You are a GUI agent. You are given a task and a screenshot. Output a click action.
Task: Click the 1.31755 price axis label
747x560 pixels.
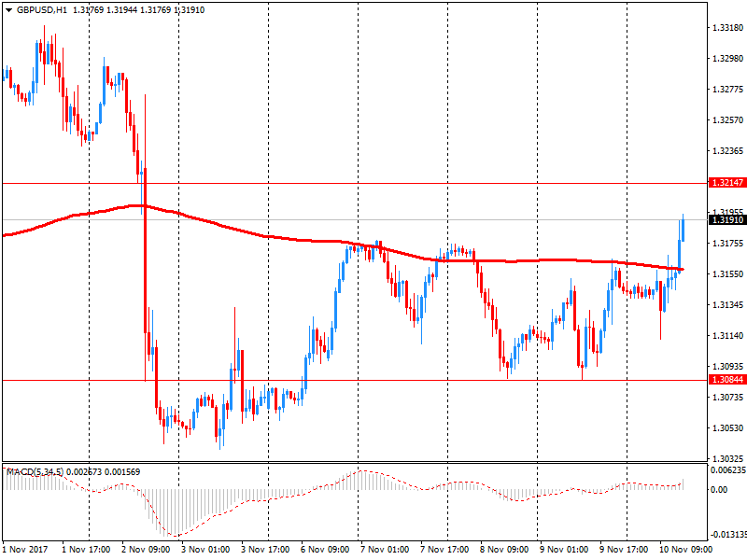coord(727,244)
